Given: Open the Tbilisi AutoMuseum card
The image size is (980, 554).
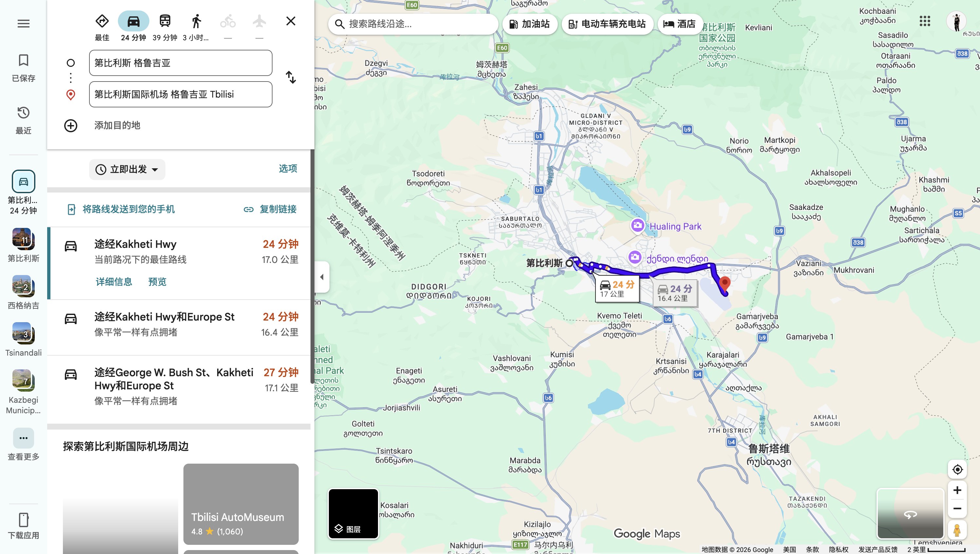Looking at the screenshot, I should 241,504.
